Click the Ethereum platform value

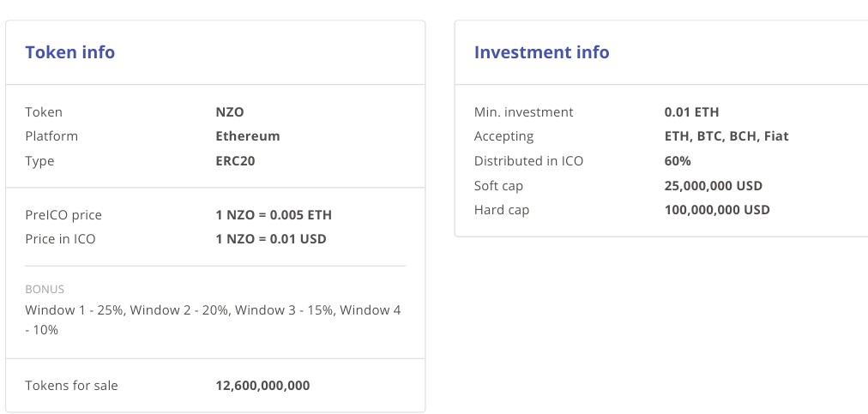click(247, 136)
